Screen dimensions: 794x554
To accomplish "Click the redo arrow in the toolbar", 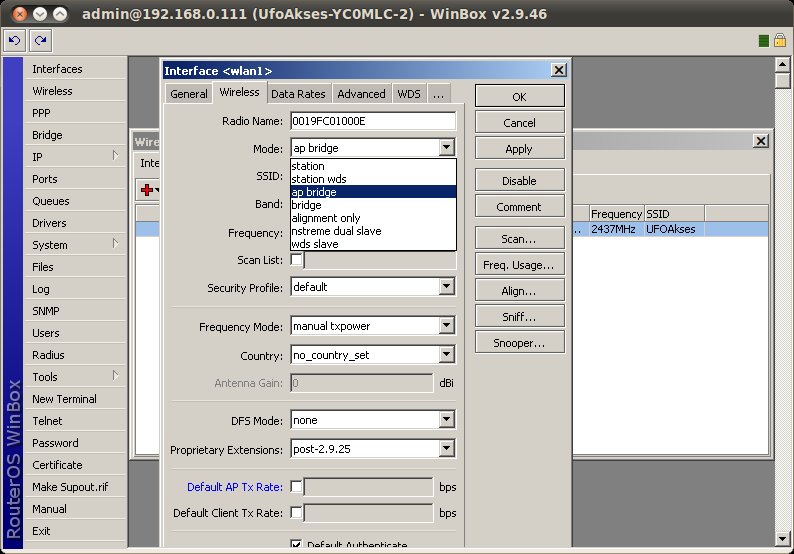I will (40, 40).
